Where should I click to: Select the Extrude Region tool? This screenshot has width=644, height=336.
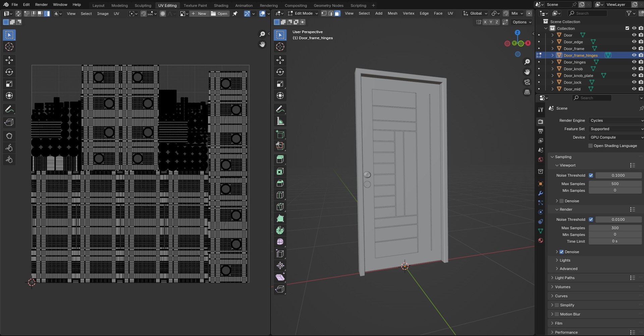pos(280,159)
